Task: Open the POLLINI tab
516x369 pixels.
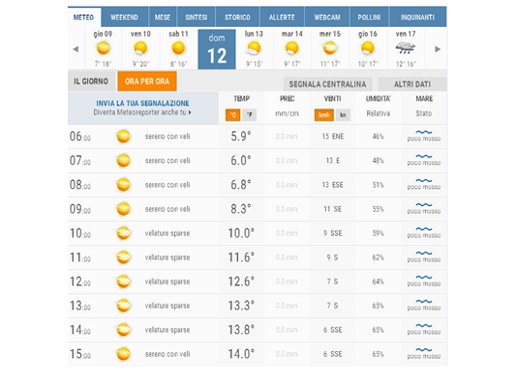Action: tap(369, 17)
